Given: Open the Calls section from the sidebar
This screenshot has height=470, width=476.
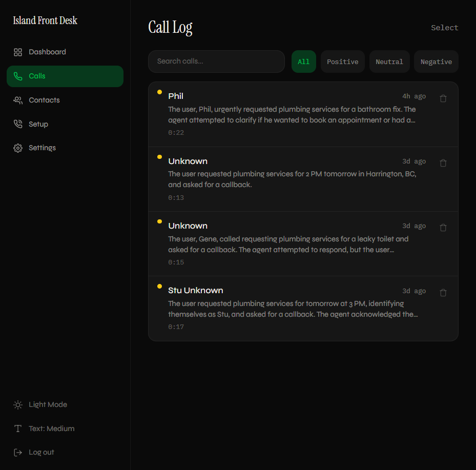Looking at the screenshot, I should 38,76.
